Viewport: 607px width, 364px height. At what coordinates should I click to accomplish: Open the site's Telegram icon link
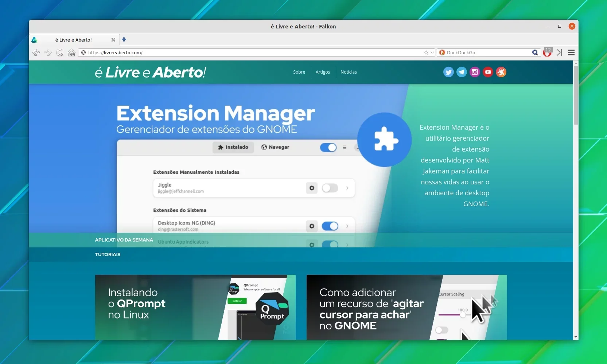click(462, 72)
